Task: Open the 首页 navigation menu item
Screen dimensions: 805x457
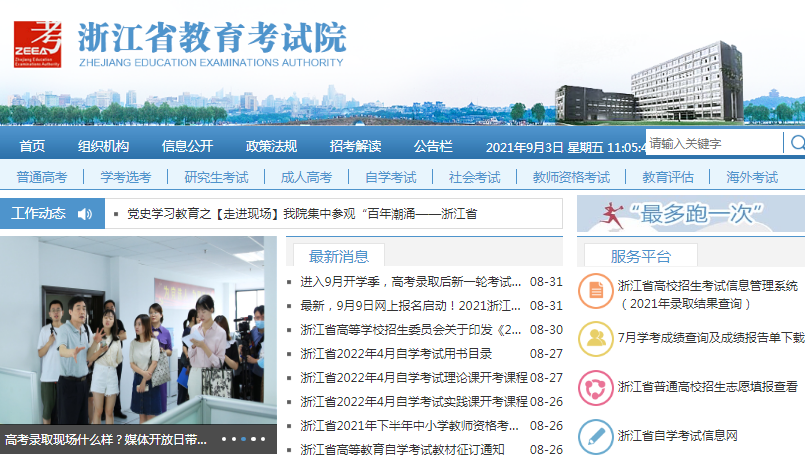Action: pos(32,146)
